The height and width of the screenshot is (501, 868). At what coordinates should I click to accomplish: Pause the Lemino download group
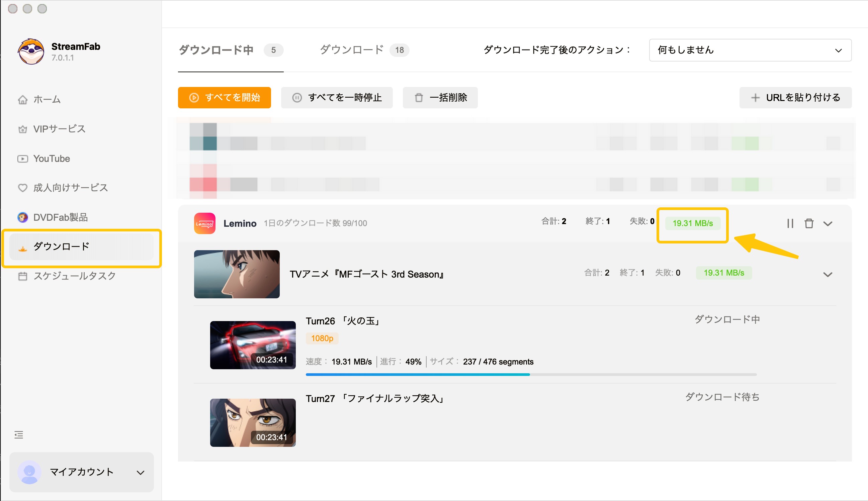(790, 224)
